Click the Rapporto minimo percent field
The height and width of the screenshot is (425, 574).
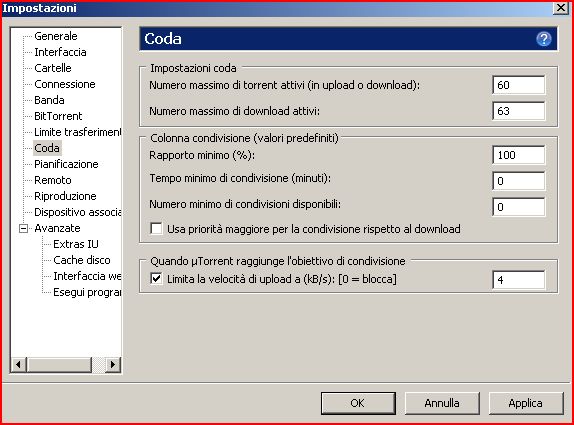[518, 155]
